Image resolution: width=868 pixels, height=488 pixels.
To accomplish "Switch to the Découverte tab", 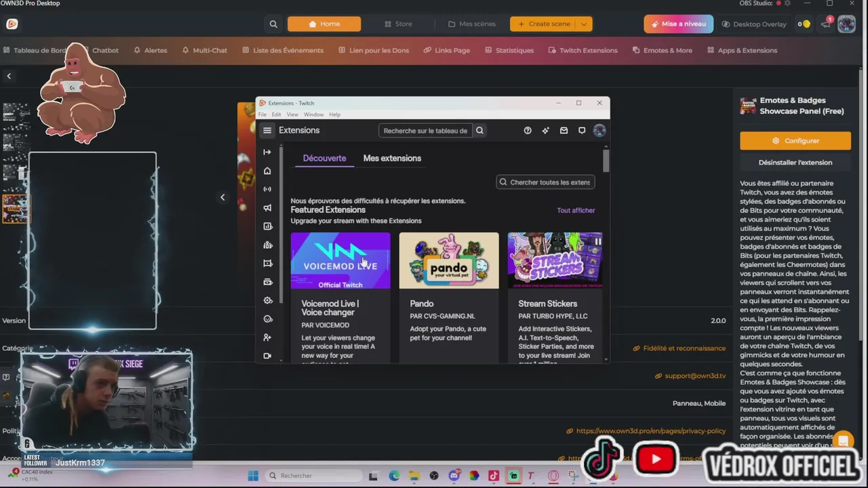I will pyautogui.click(x=324, y=159).
